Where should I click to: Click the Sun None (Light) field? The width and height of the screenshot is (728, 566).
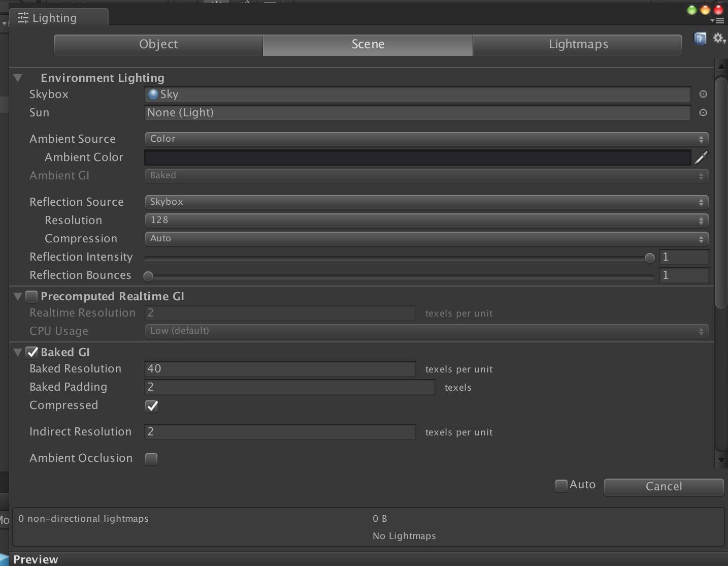click(417, 112)
